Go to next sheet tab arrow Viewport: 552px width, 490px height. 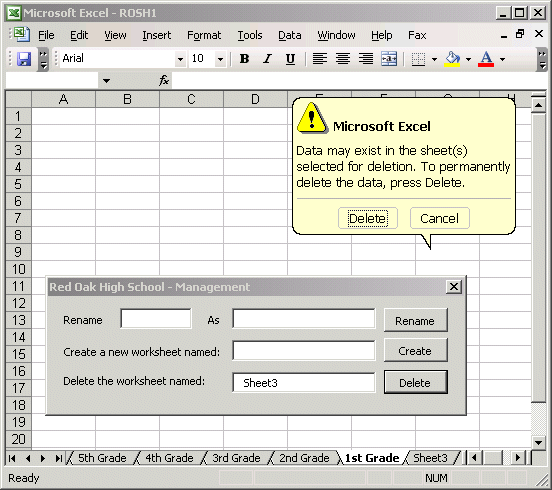(43, 458)
